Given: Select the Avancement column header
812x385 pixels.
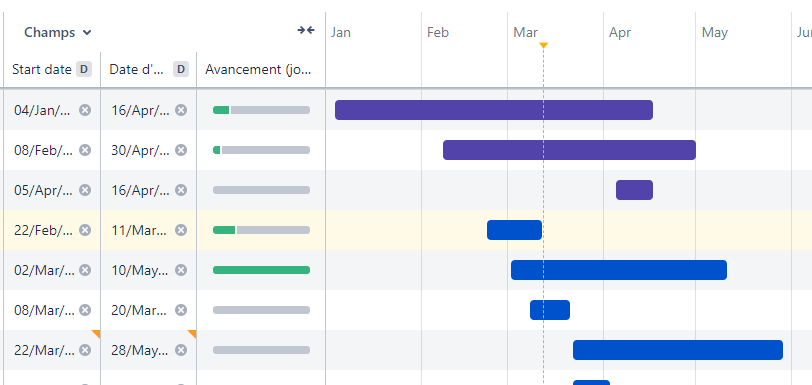Looking at the screenshot, I should pos(261,69).
